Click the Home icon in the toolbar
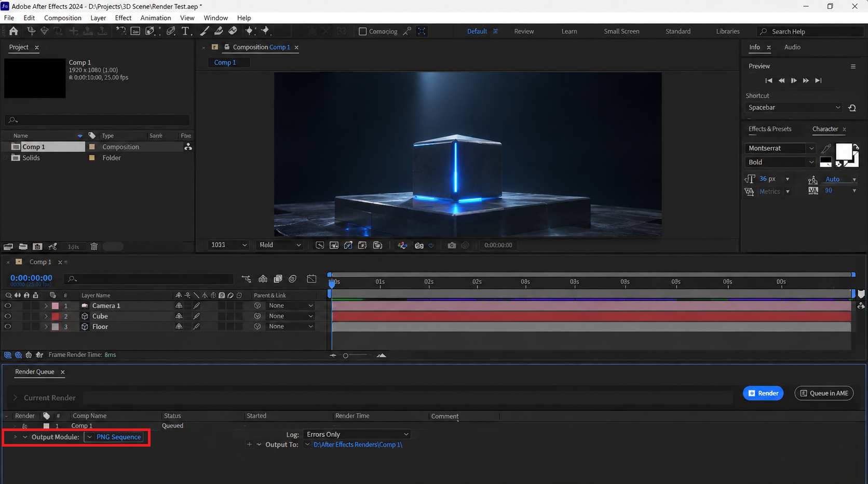 pyautogui.click(x=13, y=31)
